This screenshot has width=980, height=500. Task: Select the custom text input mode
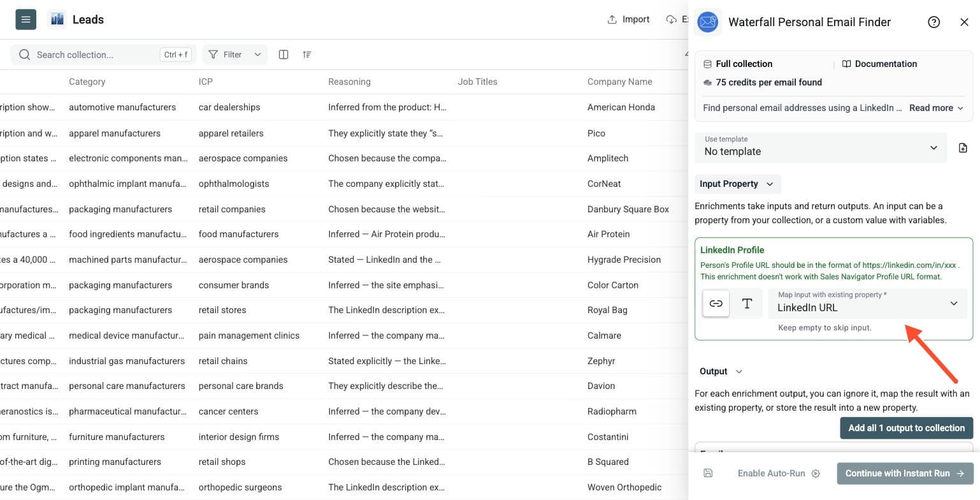747,304
